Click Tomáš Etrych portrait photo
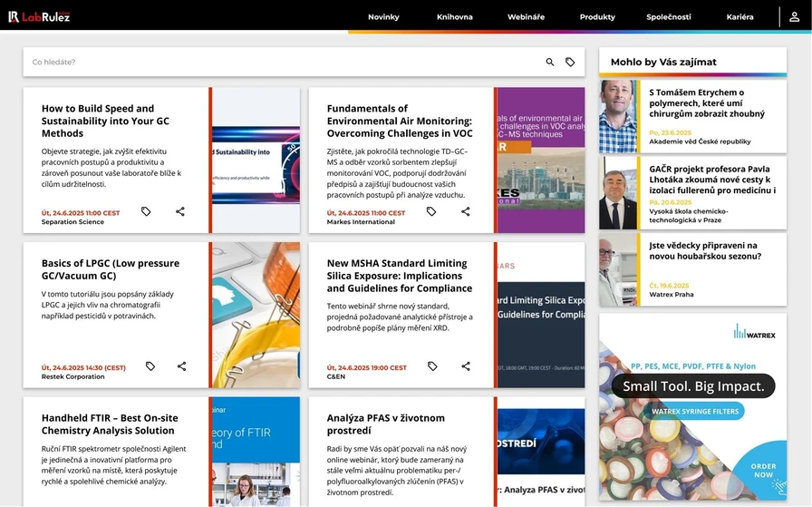The width and height of the screenshot is (812, 507). [x=618, y=116]
